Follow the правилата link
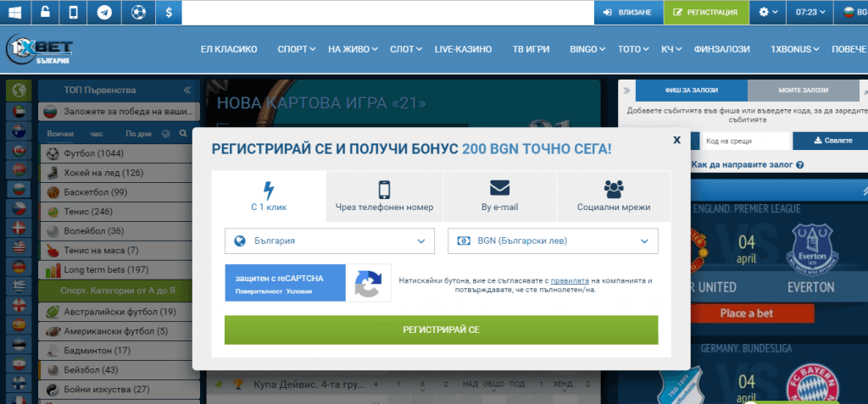 [x=568, y=279]
